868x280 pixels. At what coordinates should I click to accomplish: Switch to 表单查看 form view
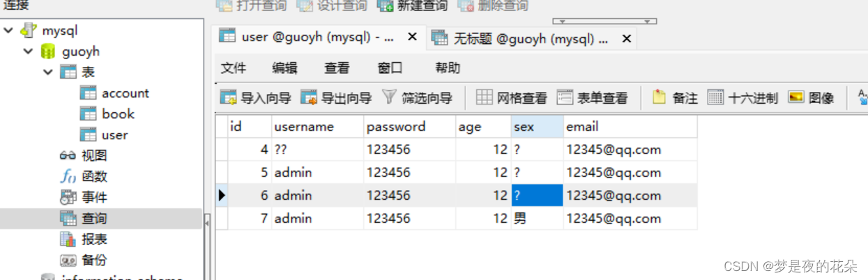592,98
